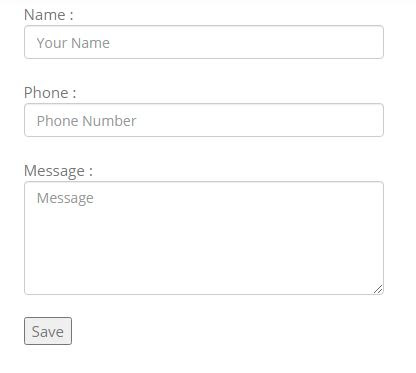The image size is (416, 373).
Task: Activate the field under the Phone label
Action: click(204, 120)
